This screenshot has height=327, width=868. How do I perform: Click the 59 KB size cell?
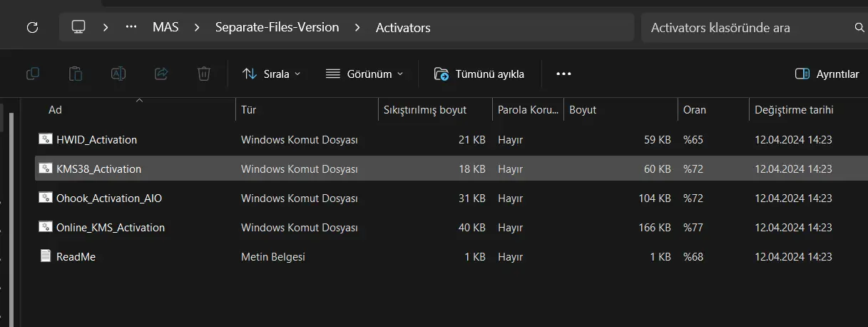[x=658, y=140]
